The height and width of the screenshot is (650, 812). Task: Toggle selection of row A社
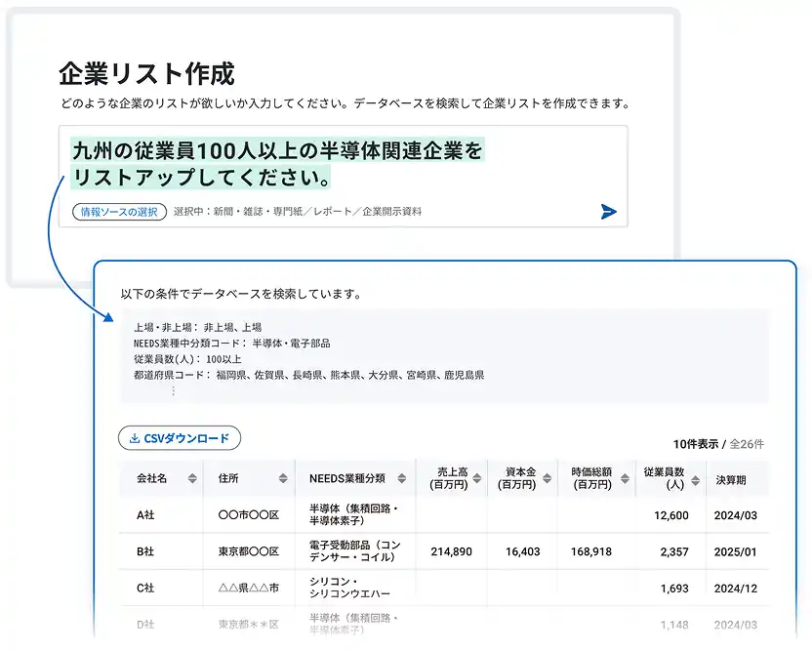click(x=146, y=515)
